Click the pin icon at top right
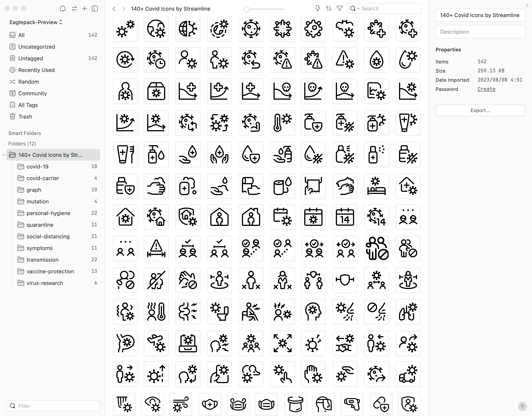This screenshot has height=416, width=532. click(x=527, y=6)
